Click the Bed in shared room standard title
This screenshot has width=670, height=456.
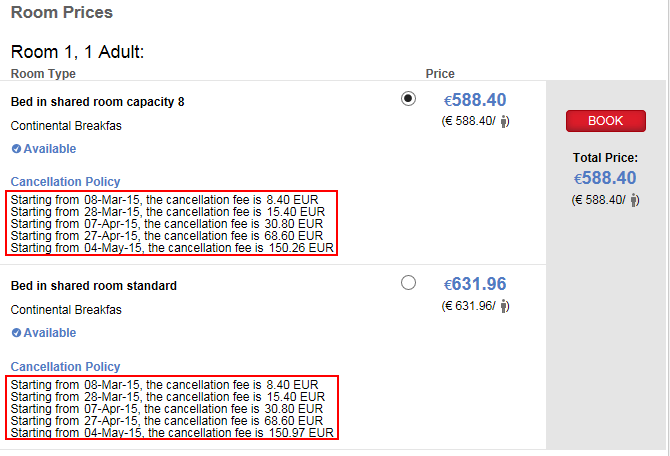(94, 285)
